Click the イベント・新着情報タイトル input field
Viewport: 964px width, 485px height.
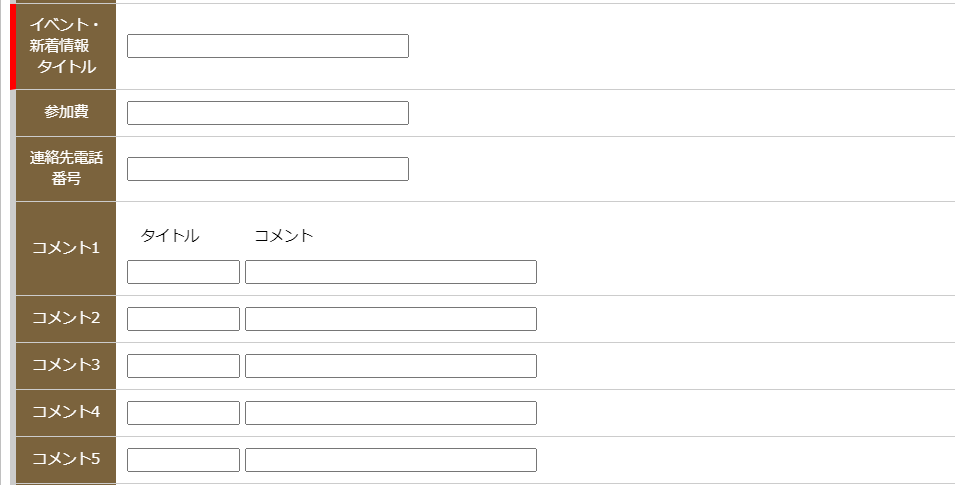267,46
